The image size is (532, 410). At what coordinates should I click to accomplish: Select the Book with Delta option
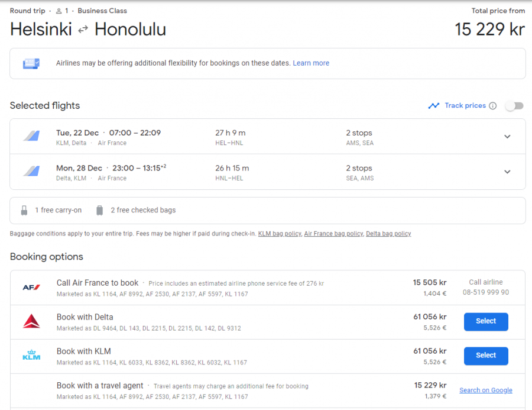486,321
